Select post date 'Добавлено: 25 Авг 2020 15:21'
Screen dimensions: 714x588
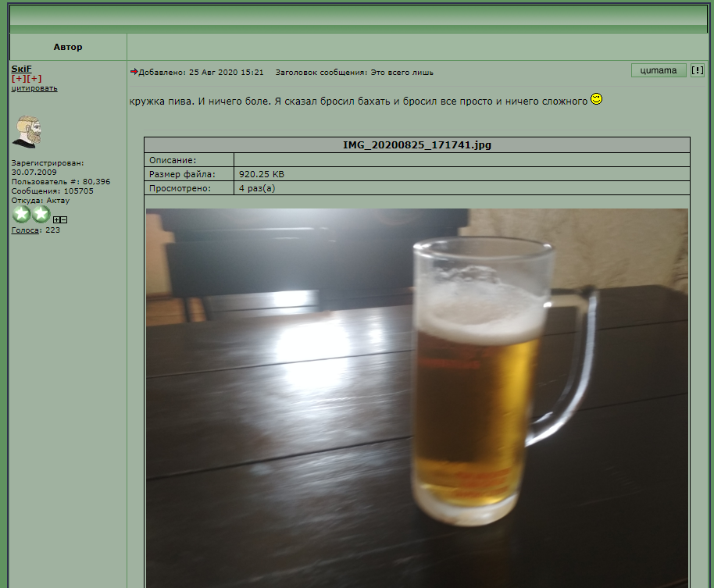(x=201, y=73)
